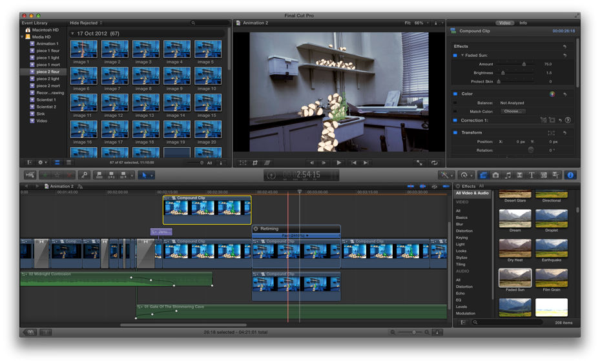
Task: Open the Titles browser
Action: [x=532, y=175]
